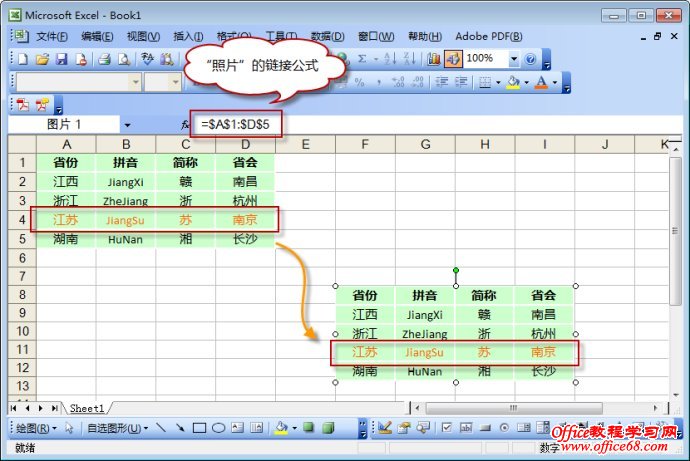The width and height of the screenshot is (690, 461).
Task: Click the Borders icon in formatting toolbar
Action: (x=485, y=82)
